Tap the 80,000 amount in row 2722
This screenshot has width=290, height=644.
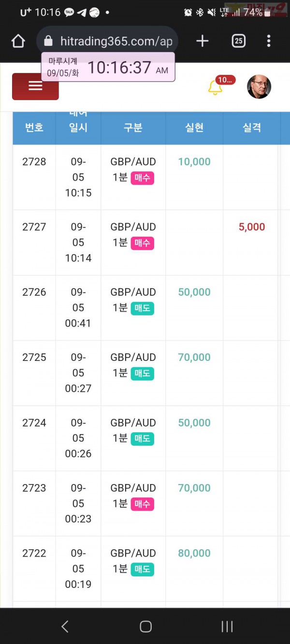tap(194, 553)
